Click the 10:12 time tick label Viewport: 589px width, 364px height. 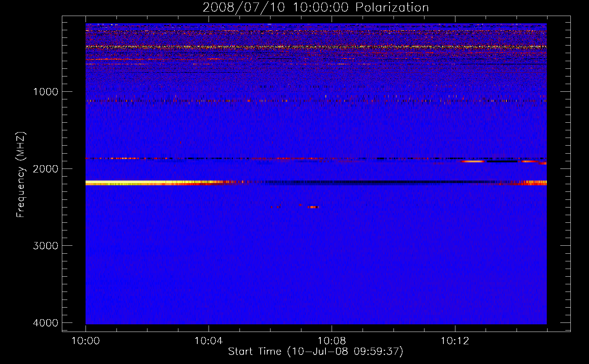tap(455, 341)
